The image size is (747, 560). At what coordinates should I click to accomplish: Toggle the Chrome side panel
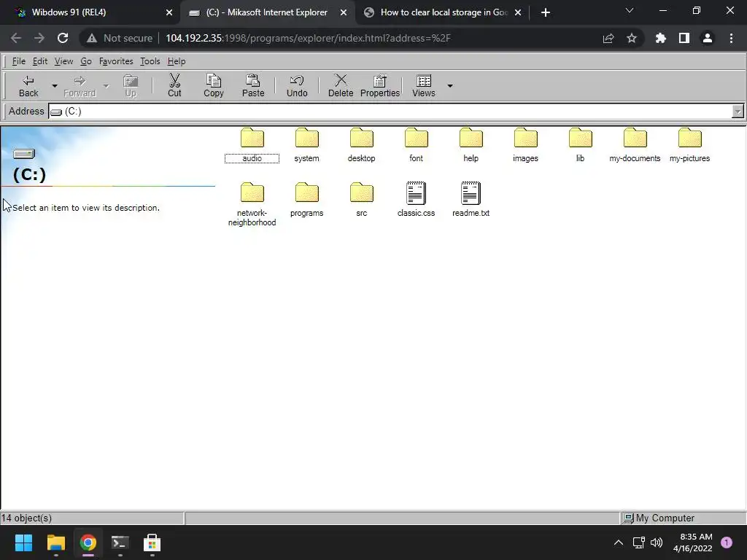[684, 38]
